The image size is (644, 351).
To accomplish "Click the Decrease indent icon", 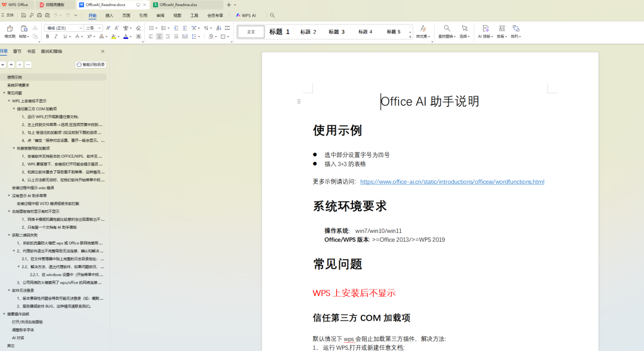I will tap(176, 28).
